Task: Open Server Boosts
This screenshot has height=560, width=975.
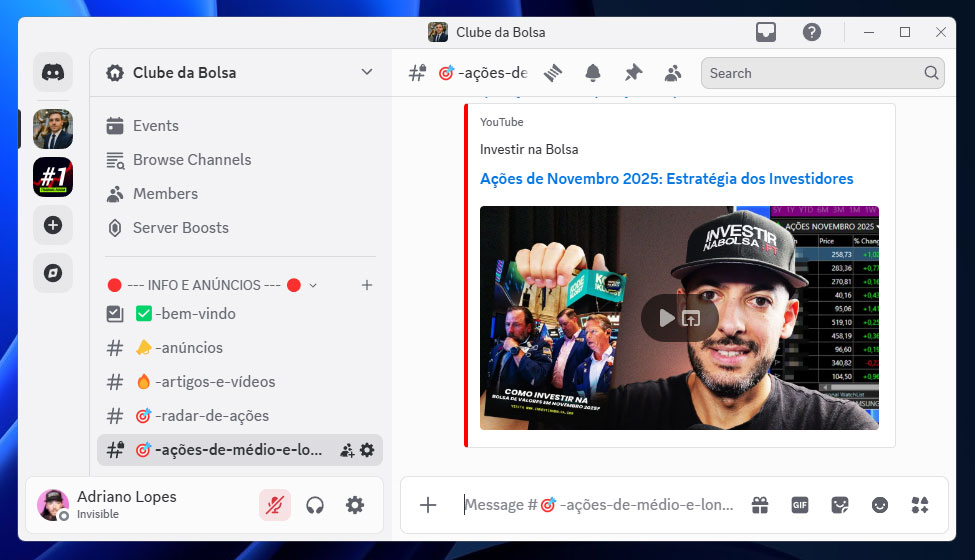Action: point(241,228)
